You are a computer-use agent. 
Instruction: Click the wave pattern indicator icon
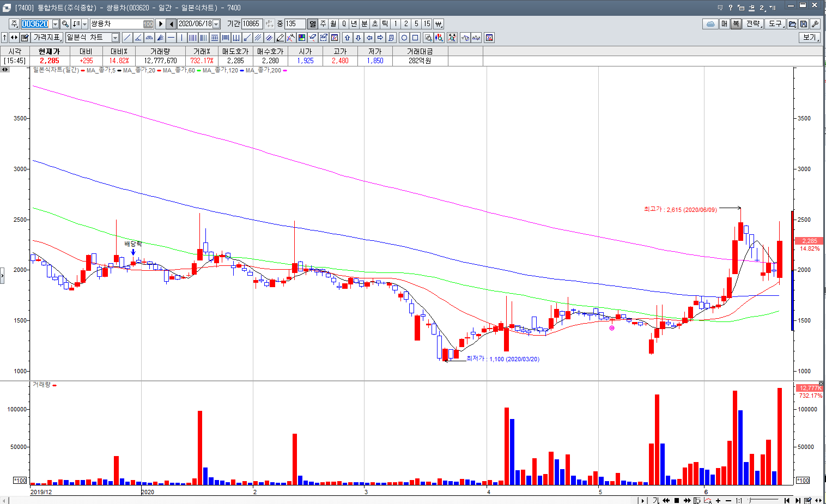tap(465, 38)
